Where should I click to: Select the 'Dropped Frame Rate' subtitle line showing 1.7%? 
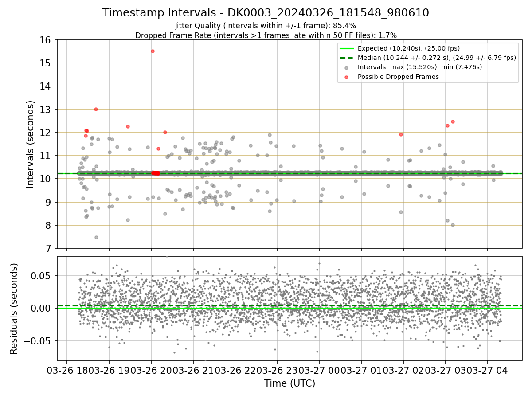tap(266, 35)
